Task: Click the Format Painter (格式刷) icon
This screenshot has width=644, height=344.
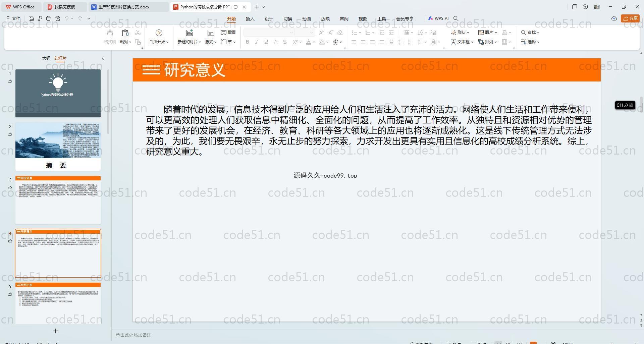Action: [110, 33]
